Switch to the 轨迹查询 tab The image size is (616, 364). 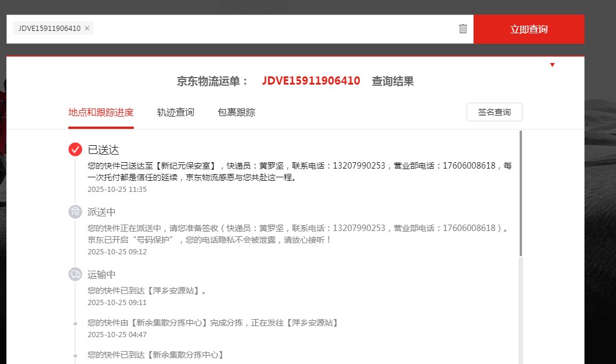pyautogui.click(x=176, y=113)
